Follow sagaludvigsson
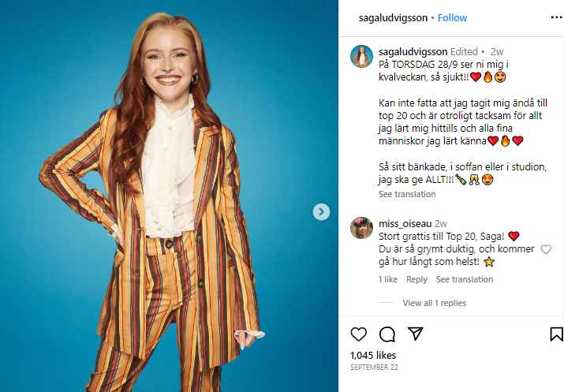 pos(452,17)
